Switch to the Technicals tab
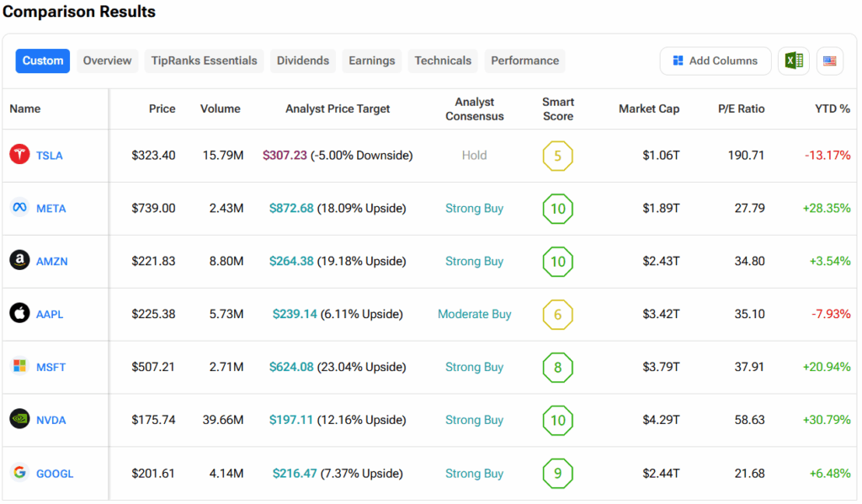This screenshot has height=504, width=862. 443,61
